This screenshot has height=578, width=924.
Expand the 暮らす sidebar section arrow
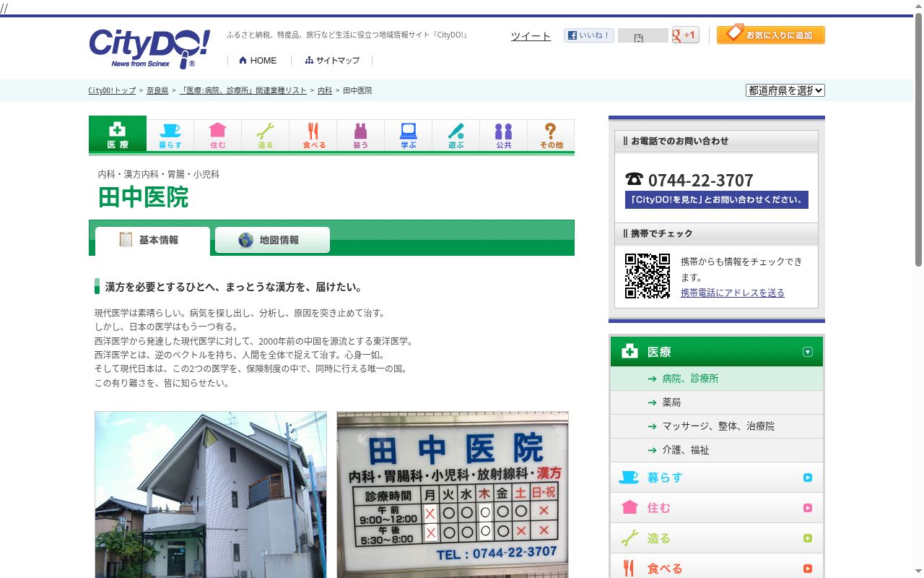[808, 478]
